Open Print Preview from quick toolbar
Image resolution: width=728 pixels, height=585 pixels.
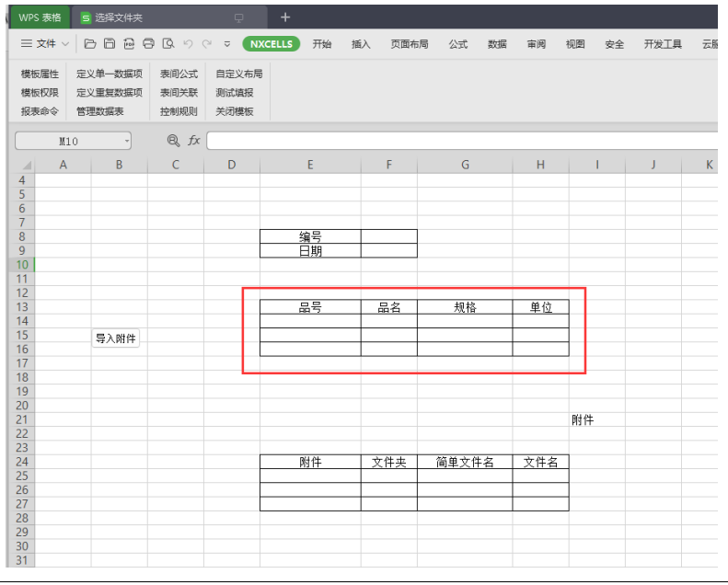tap(168, 43)
